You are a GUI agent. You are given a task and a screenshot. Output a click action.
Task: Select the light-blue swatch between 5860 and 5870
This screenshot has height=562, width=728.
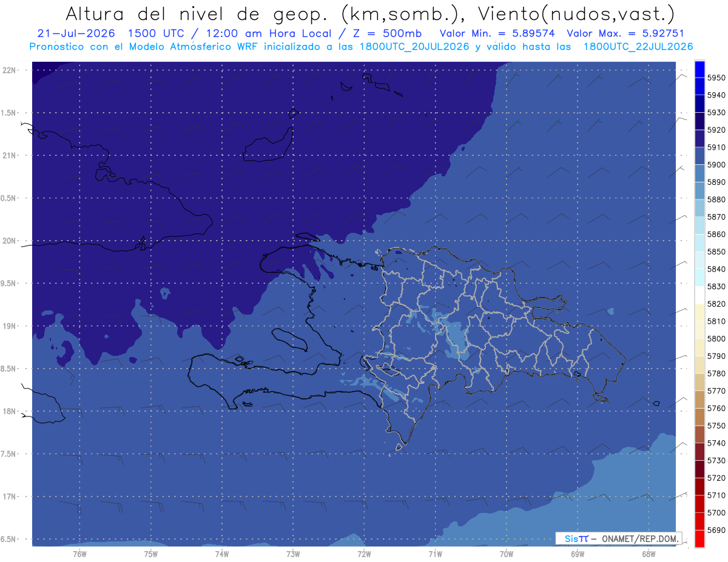pyautogui.click(x=699, y=226)
